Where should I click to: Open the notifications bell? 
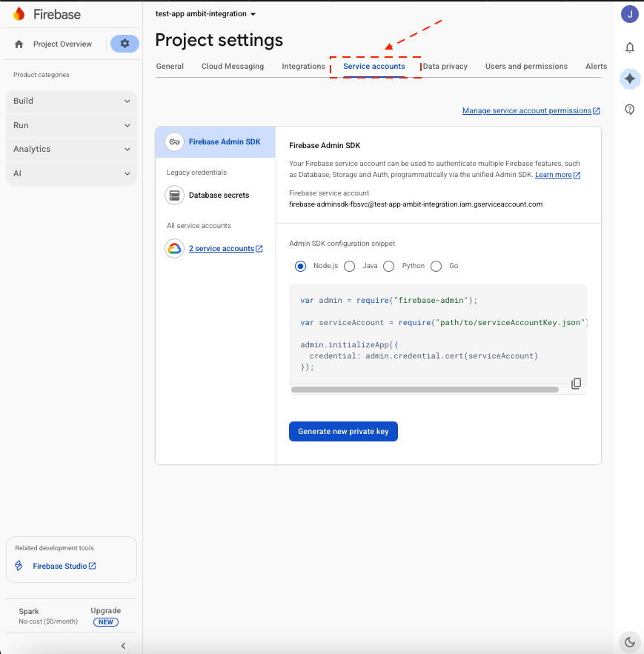tap(629, 47)
